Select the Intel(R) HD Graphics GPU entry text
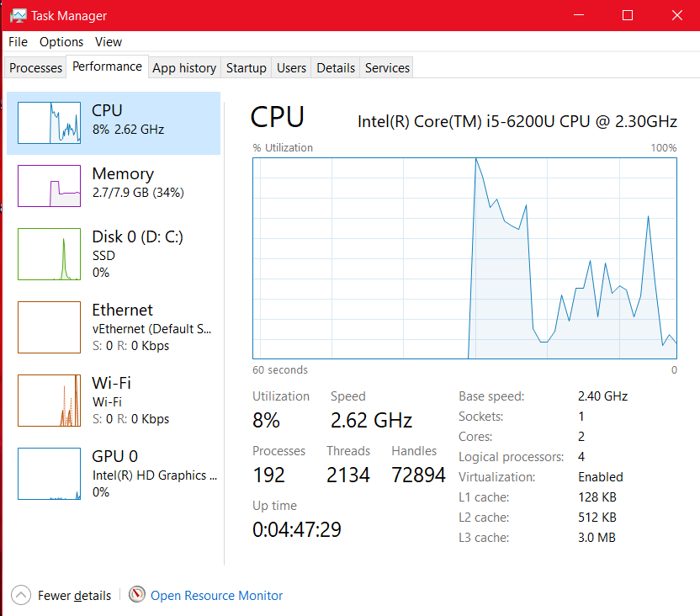Viewport: 700px width, 616px height. 155,475
